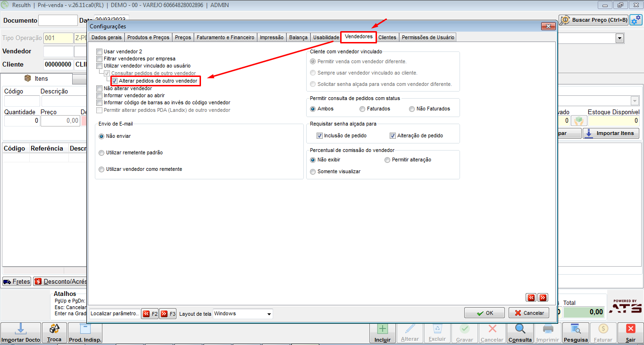Switch to Preços tab
Screen dimensions: 644x345
pos(183,37)
